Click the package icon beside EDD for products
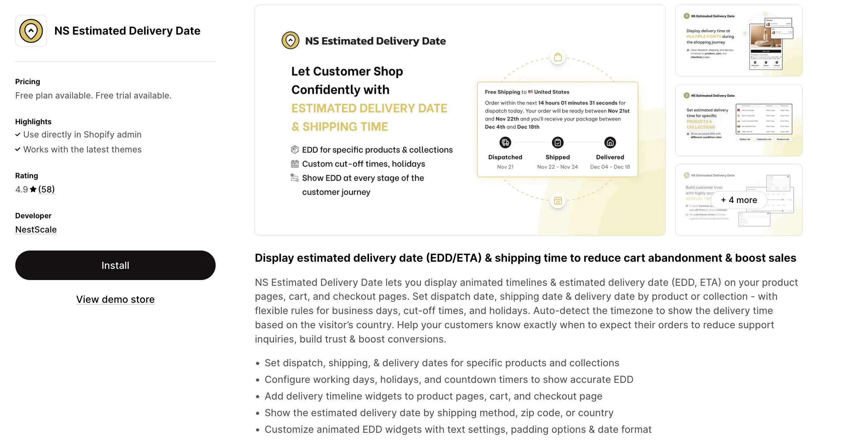 295,150
